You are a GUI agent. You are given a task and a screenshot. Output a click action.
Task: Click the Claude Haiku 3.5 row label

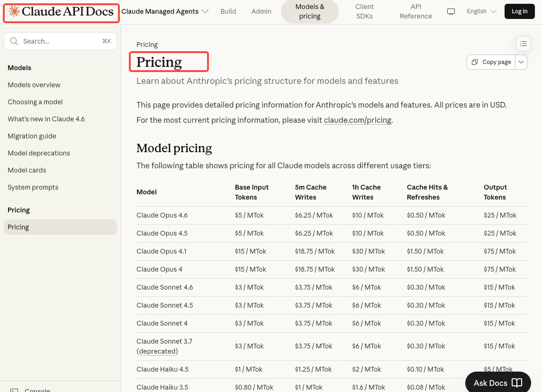pyautogui.click(x=162, y=387)
